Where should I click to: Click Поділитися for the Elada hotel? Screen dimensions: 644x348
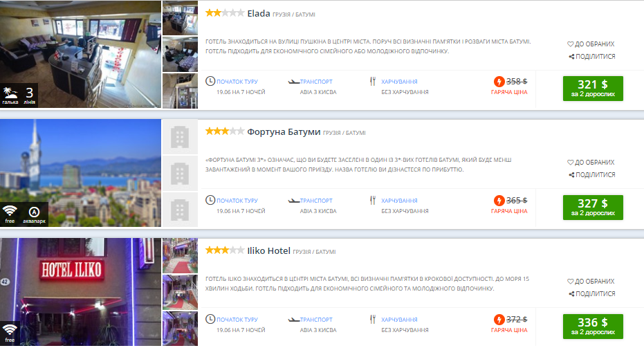click(592, 57)
